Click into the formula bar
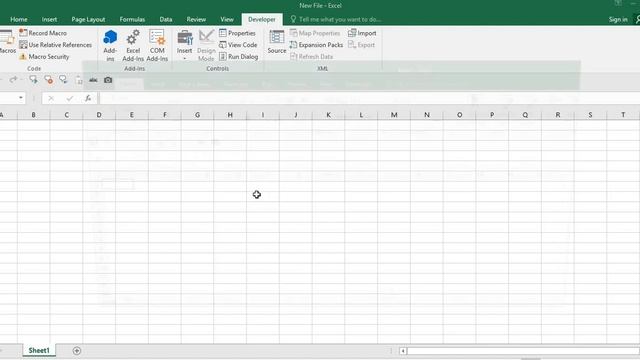640x360 pixels. coord(369,98)
